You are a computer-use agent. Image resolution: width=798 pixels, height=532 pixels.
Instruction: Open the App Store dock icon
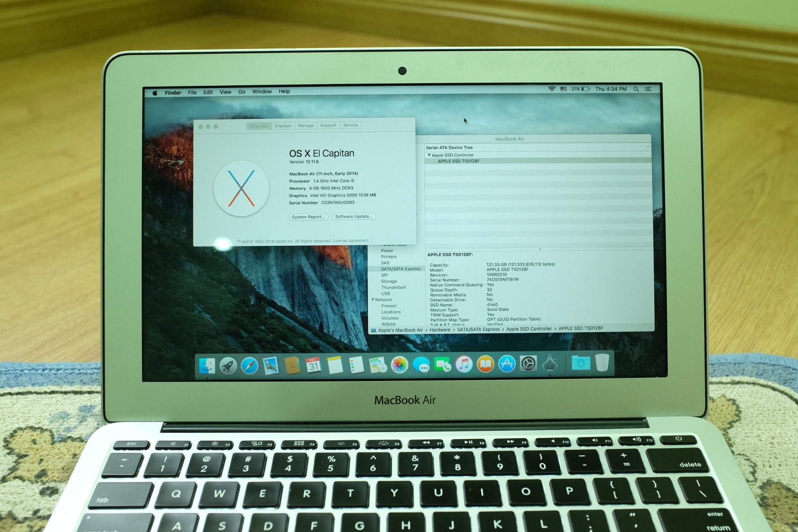(x=507, y=364)
